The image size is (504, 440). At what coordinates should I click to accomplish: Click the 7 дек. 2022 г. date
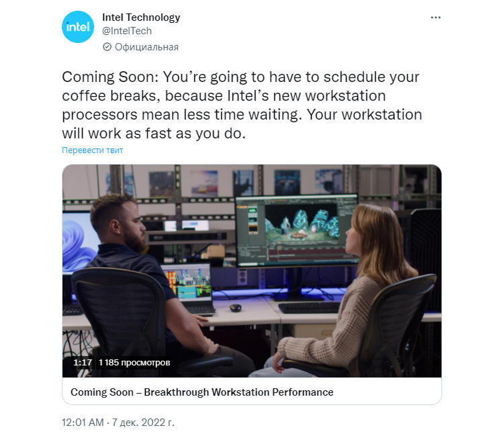143,422
